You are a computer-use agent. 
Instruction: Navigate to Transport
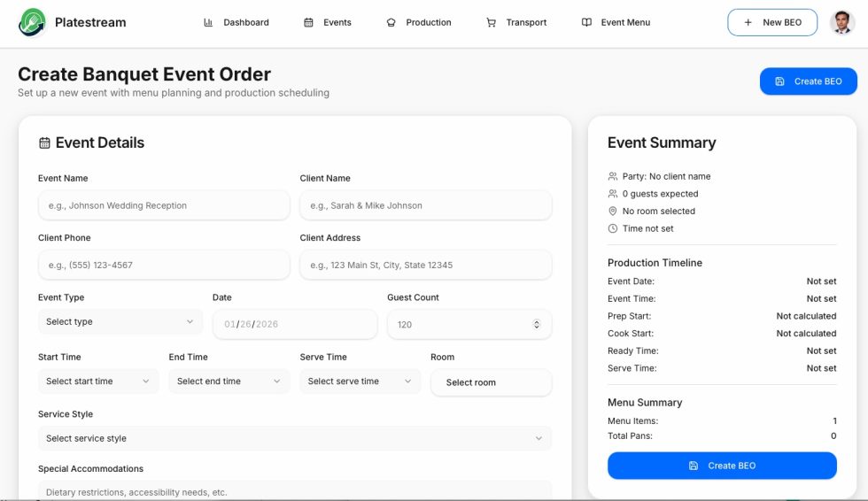coord(516,23)
